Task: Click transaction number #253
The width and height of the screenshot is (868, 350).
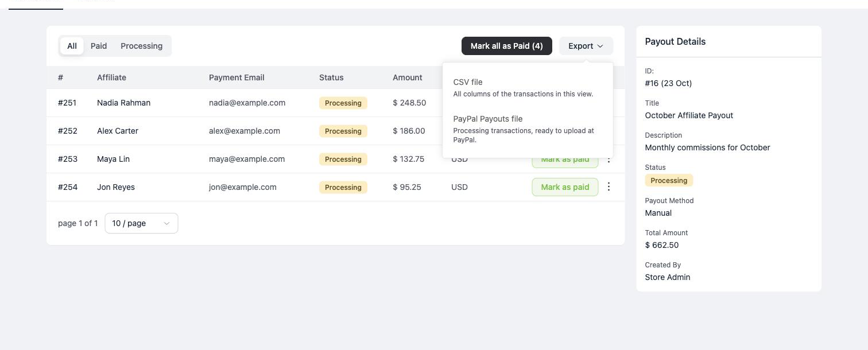Action: pyautogui.click(x=68, y=159)
